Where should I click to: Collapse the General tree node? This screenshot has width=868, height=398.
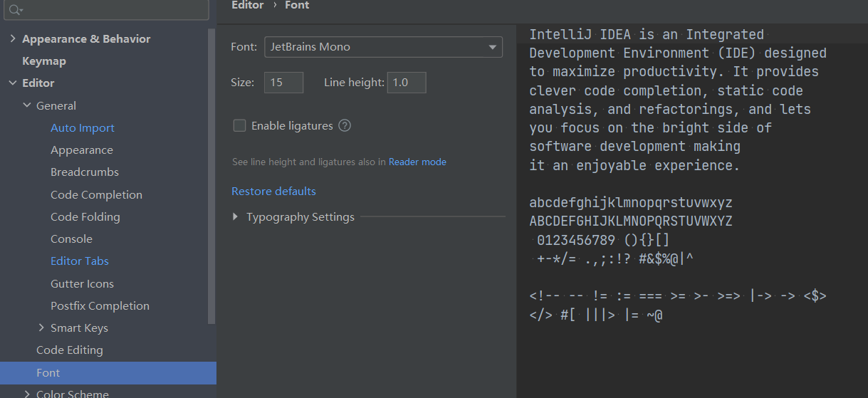pyautogui.click(x=27, y=105)
